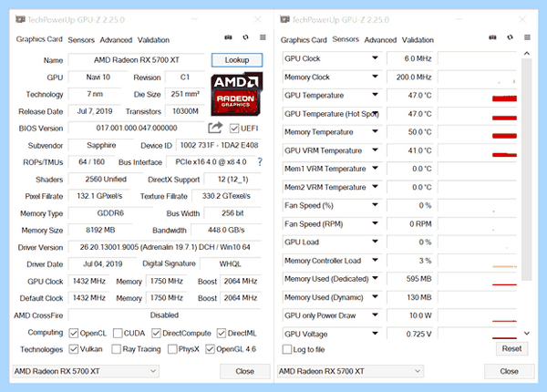The height and width of the screenshot is (392, 547).
Task: Open the Memory Temperature sensor dropdown arrow
Action: [x=375, y=131]
